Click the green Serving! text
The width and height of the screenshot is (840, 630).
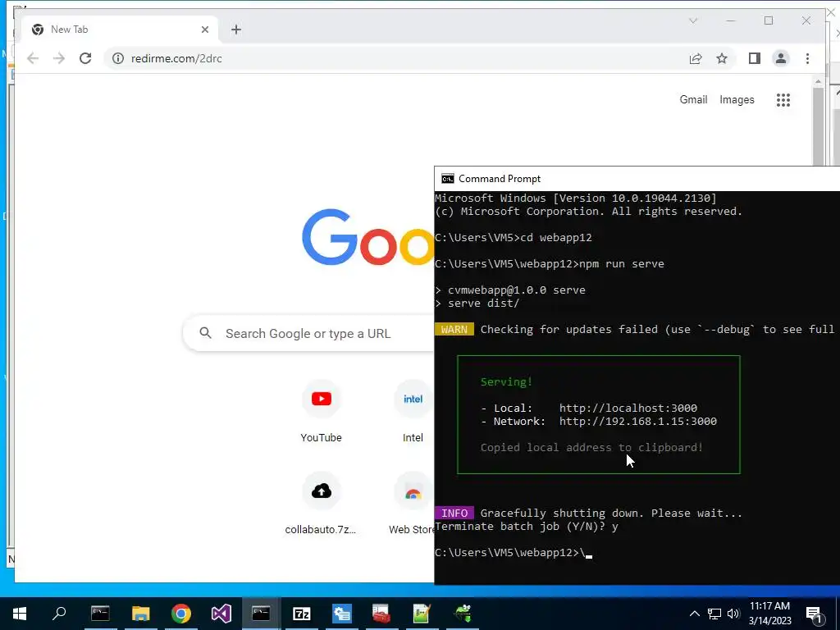(x=506, y=382)
